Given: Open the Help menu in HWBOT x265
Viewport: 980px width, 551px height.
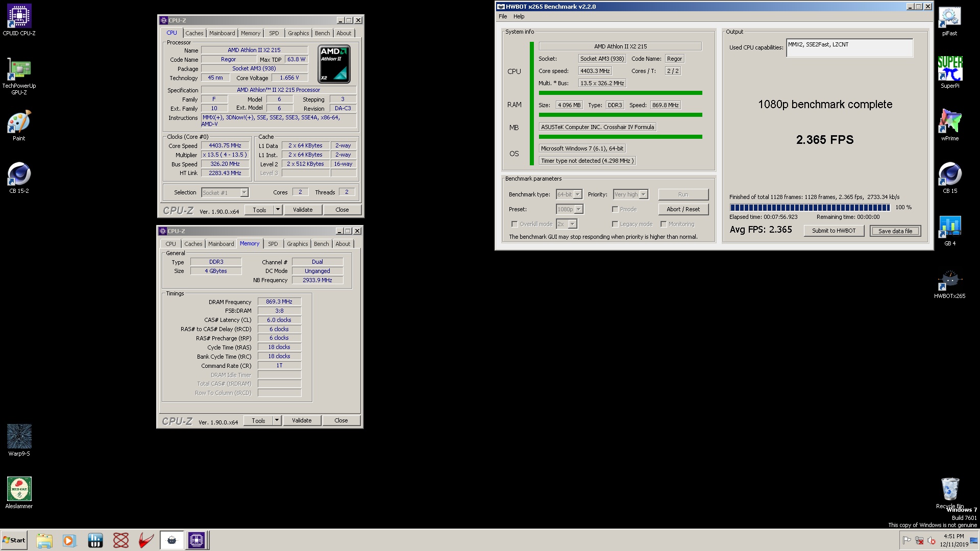Looking at the screenshot, I should 519,16.
